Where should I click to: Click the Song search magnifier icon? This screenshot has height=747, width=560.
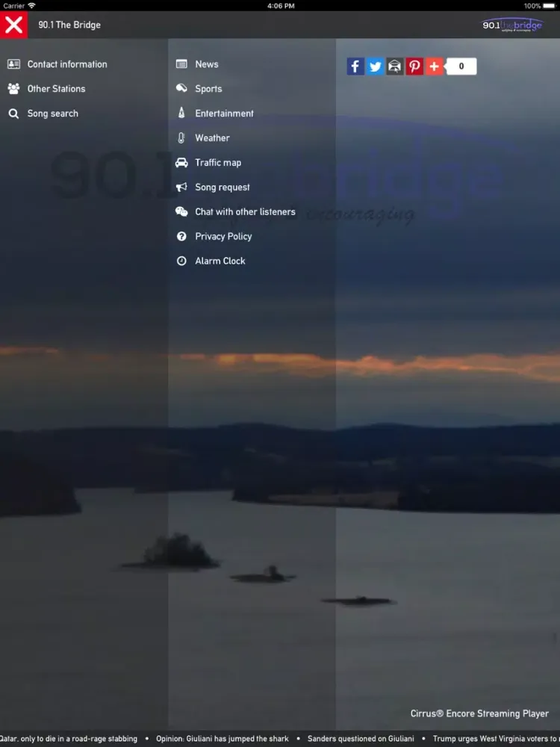[13, 114]
